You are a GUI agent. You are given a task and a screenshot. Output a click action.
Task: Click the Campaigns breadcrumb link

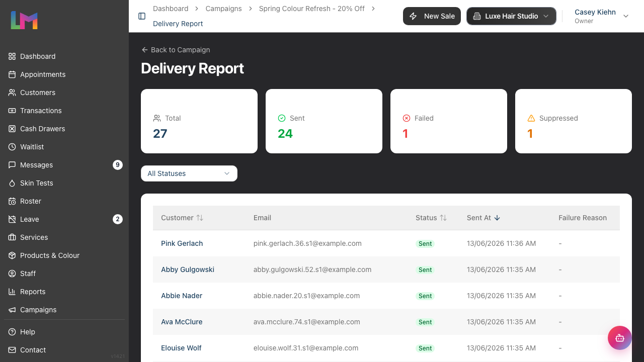click(x=223, y=9)
